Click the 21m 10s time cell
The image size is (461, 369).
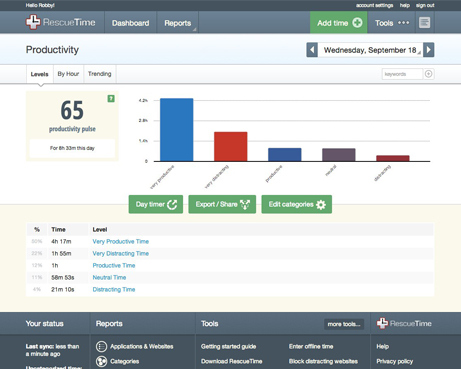point(63,289)
